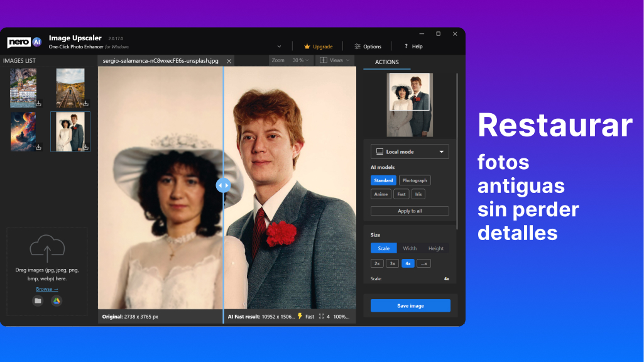Image resolution: width=644 pixels, height=362 pixels.
Task: Open images from Google Drive
Action: coord(57,301)
